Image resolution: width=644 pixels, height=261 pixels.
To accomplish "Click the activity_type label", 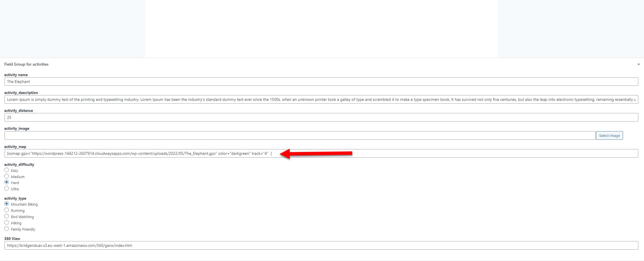I will point(15,198).
